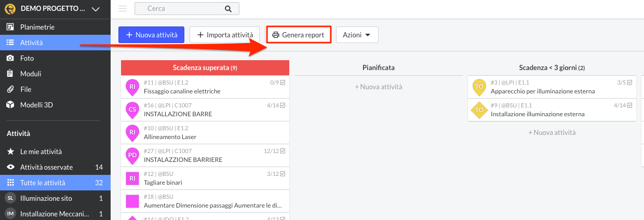This screenshot has width=644, height=220.
Task: Click the PD pin marker of task #27
Action: pyautogui.click(x=132, y=155)
